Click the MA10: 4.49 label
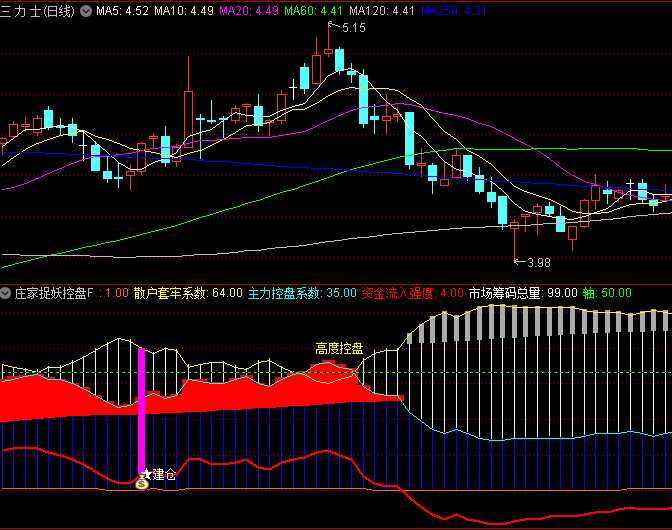The image size is (672, 530). click(184, 11)
